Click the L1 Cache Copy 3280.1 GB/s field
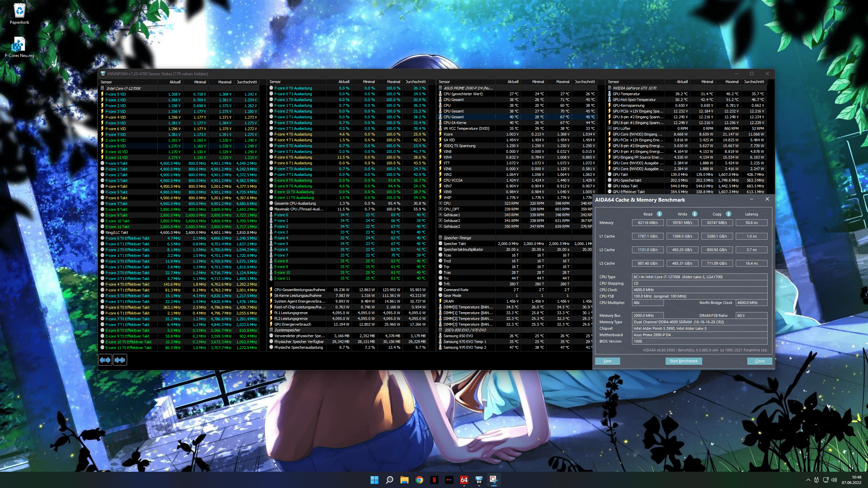Screen dimensions: 868x488 coord(717,236)
